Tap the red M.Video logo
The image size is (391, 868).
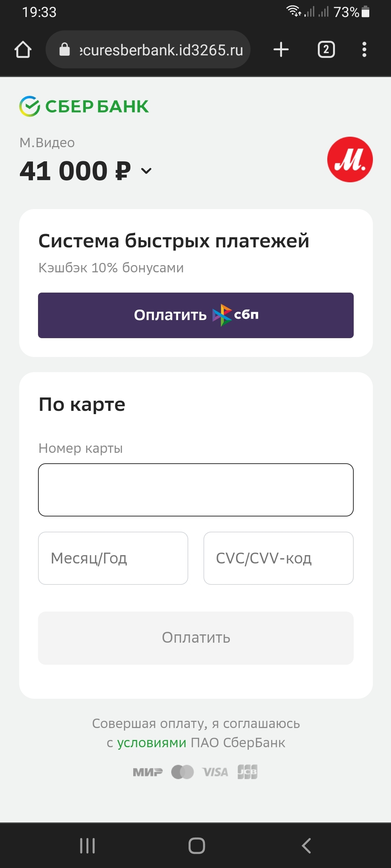click(x=350, y=159)
